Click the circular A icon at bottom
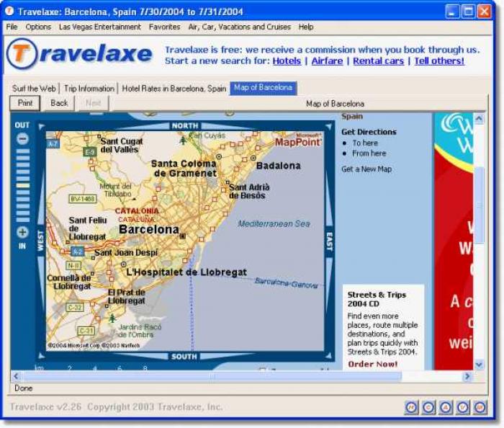This screenshot has height=428, width=504. (446, 407)
